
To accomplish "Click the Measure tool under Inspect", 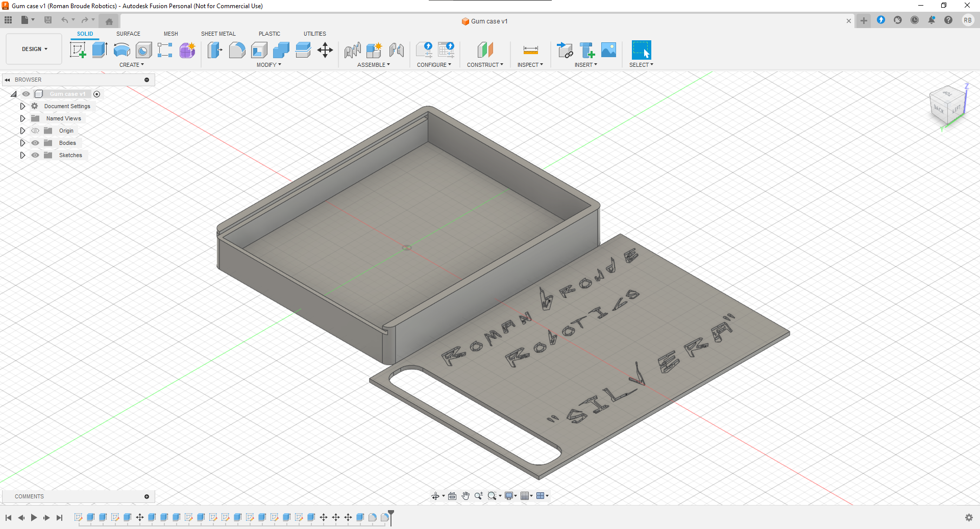I will click(530, 50).
